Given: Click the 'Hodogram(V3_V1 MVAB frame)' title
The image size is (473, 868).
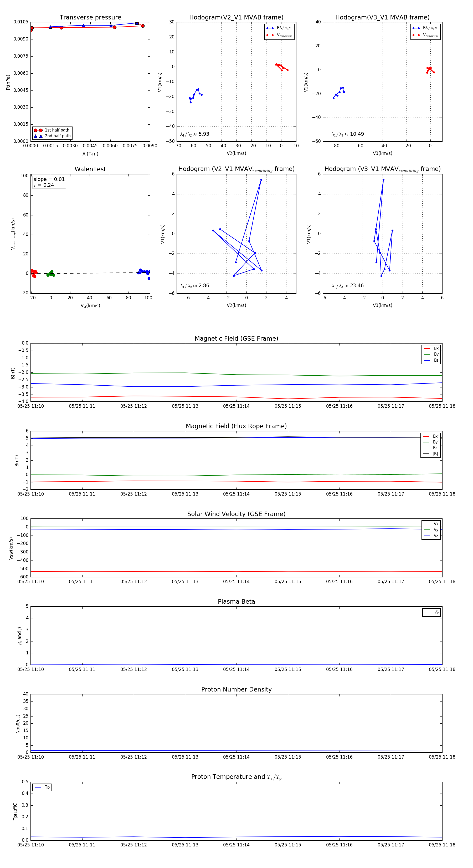Looking at the screenshot, I should tap(382, 18).
